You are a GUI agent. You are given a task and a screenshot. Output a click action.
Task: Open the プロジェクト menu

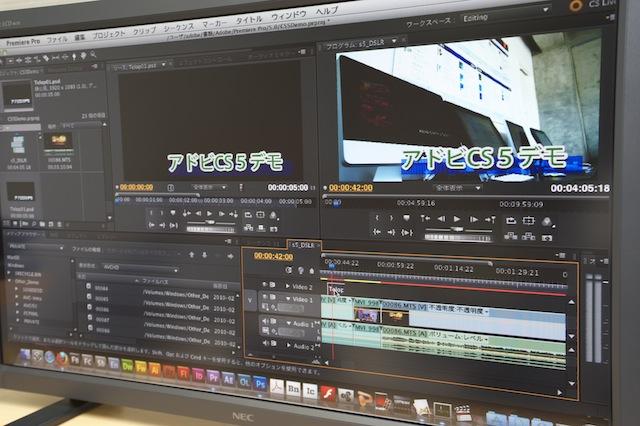coord(109,34)
